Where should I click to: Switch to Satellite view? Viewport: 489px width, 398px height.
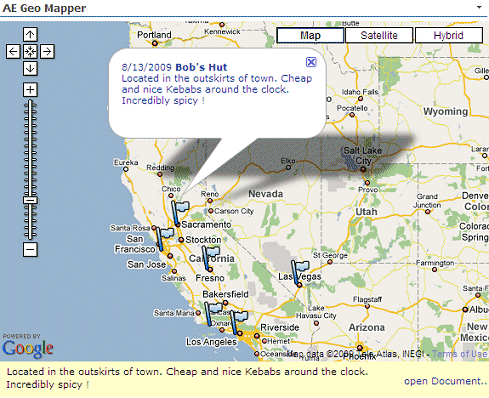pyautogui.click(x=379, y=35)
